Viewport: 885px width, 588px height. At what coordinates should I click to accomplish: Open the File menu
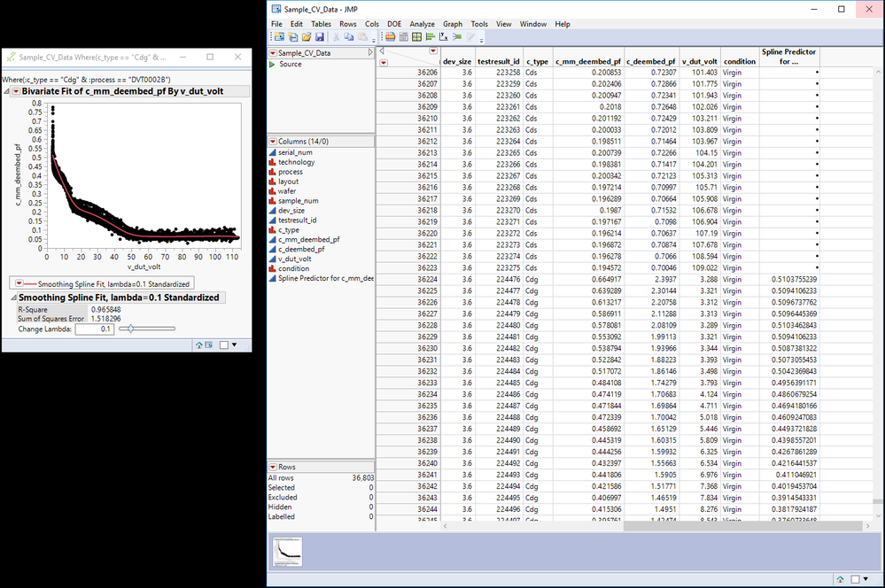[x=276, y=24]
